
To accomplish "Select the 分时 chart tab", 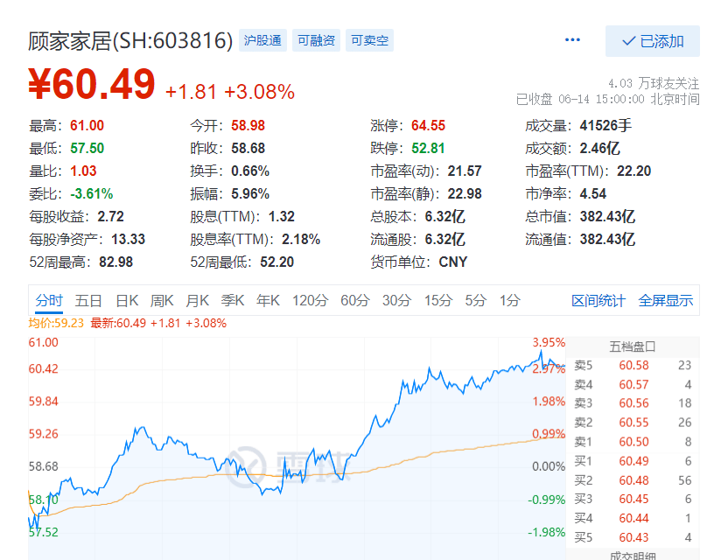I will click(49, 301).
